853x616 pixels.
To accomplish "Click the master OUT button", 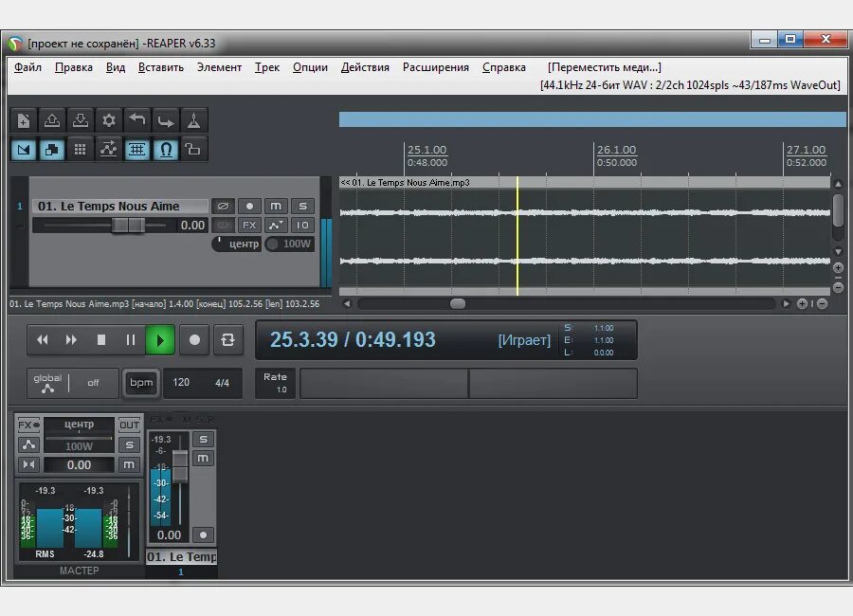I will 129,425.
